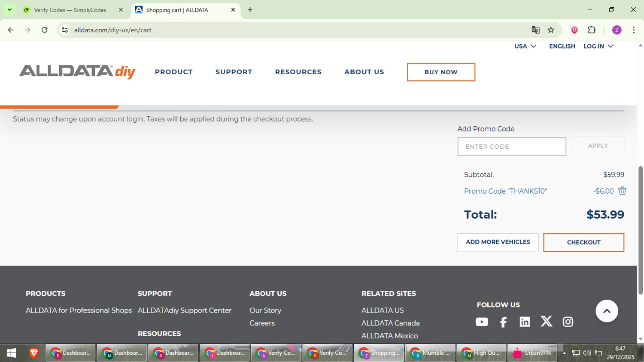This screenshot has width=644, height=362.
Task: Open ALLDATA Instagram profile icon
Action: click(x=568, y=322)
